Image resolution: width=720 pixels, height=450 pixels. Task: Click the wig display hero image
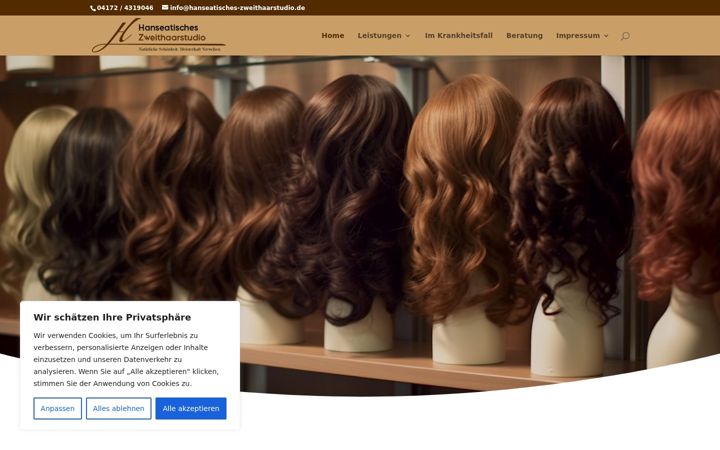(x=360, y=225)
